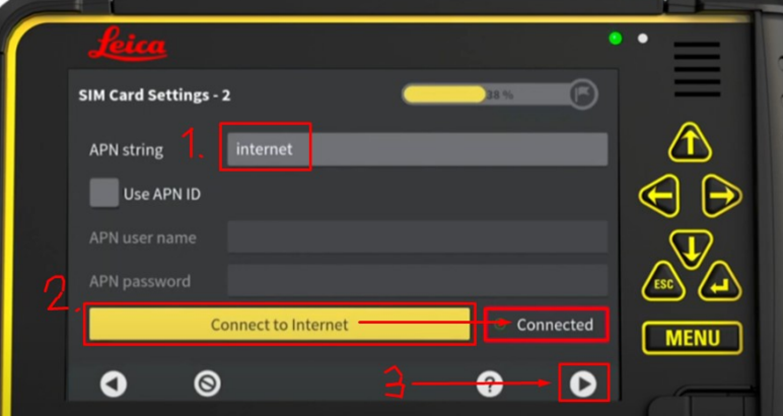Screen dimensions: 783x416
Task: Enable the Use APN ID checkbox
Action: [104, 193]
